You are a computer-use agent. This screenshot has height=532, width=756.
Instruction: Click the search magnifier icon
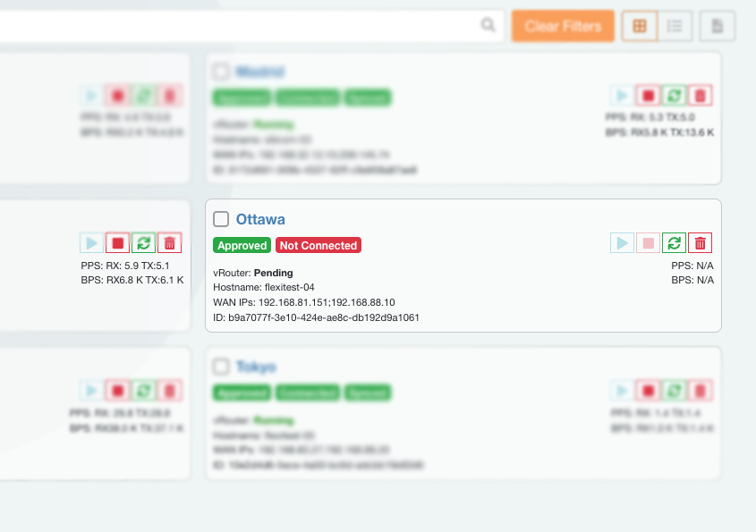(488, 26)
